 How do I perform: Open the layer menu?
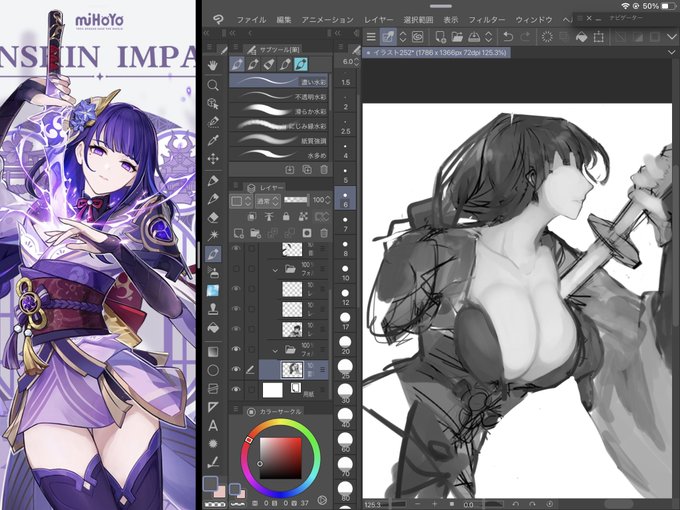tap(378, 20)
